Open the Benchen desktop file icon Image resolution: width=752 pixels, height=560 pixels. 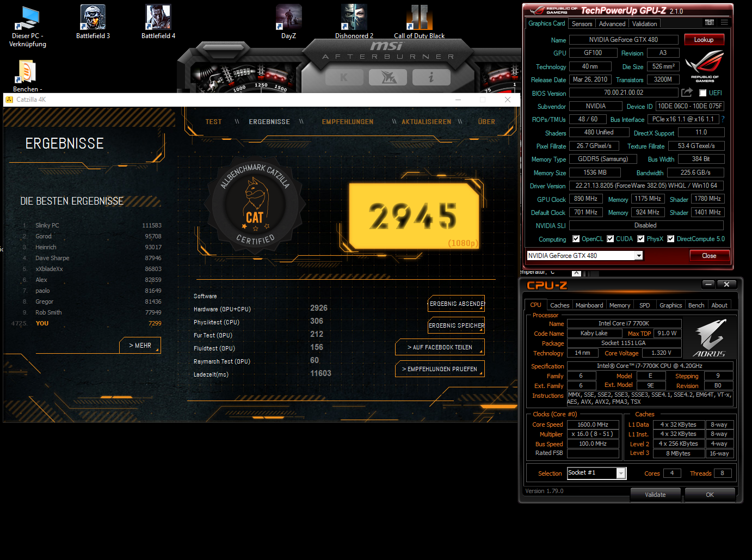27,76
